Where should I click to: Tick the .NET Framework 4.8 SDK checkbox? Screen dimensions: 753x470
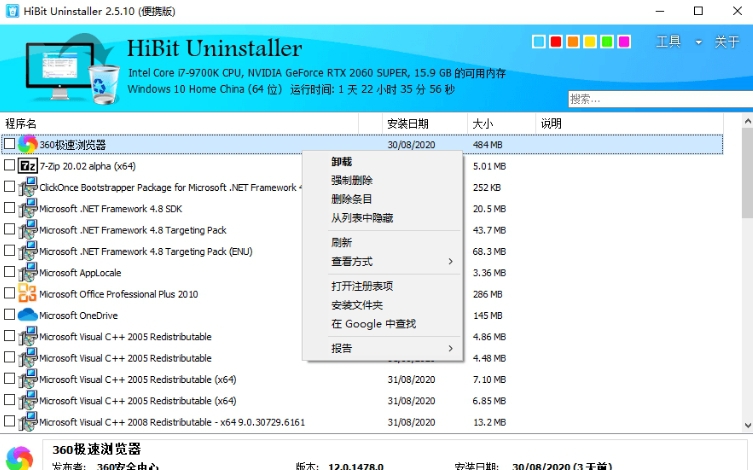coord(10,207)
